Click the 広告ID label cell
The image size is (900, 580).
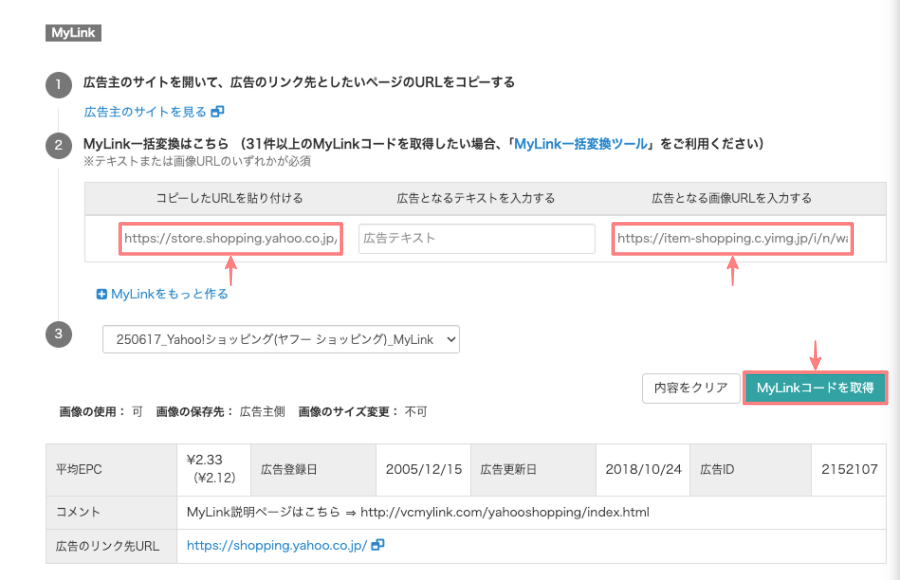pos(717,470)
